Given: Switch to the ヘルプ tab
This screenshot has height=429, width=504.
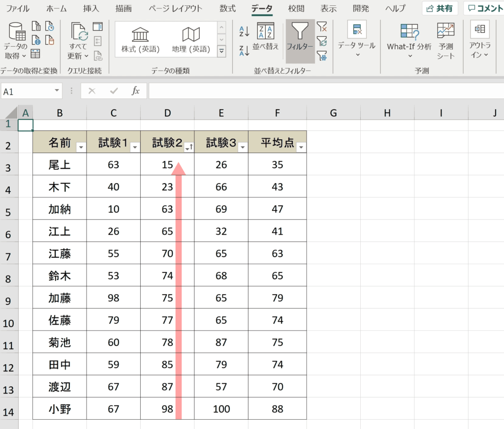Looking at the screenshot, I should pyautogui.click(x=395, y=8).
